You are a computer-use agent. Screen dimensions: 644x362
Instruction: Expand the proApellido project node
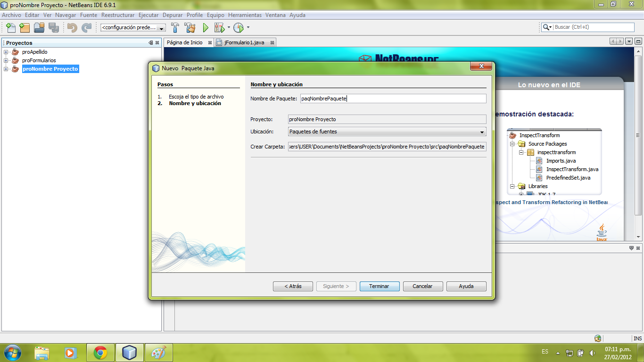7,52
